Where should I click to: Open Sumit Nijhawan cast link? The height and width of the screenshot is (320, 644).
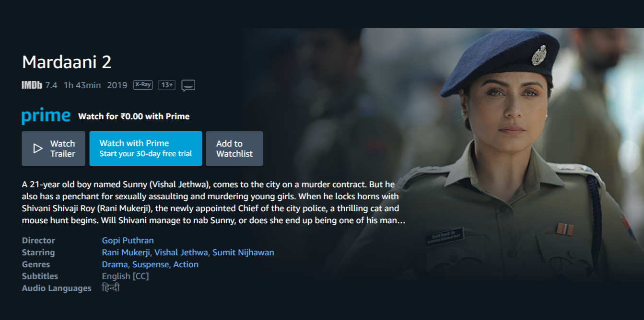243,252
